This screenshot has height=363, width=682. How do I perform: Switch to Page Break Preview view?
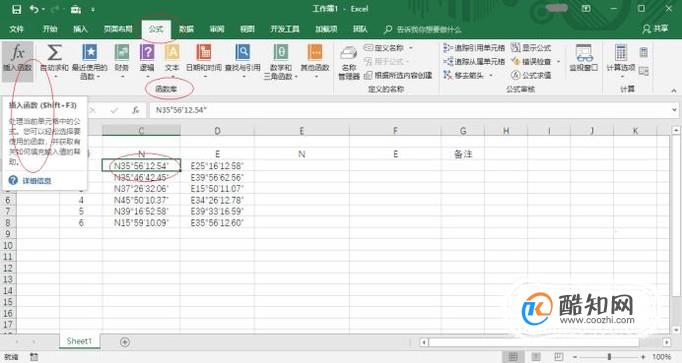click(x=558, y=357)
